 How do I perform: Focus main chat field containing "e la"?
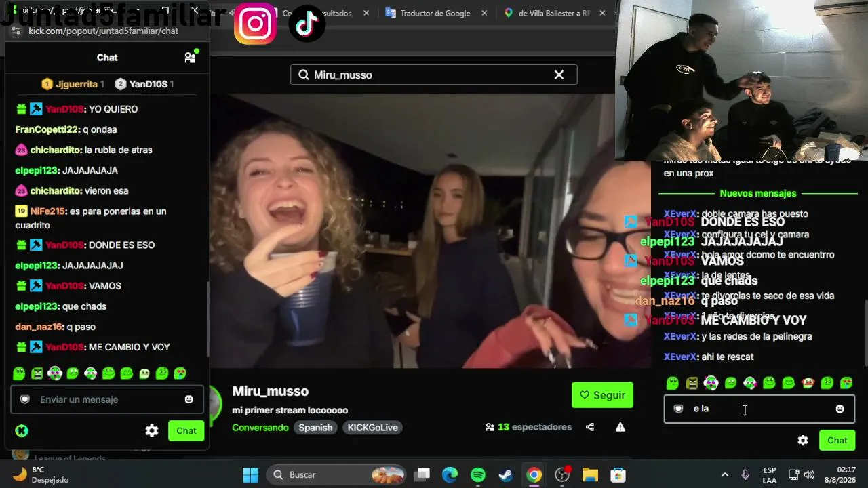click(x=759, y=409)
